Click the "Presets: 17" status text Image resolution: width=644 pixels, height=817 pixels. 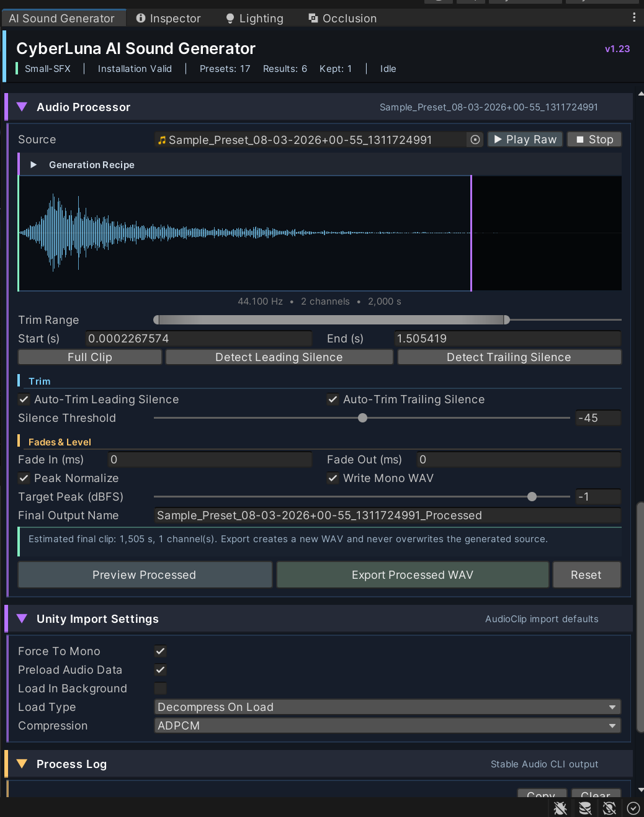(225, 69)
